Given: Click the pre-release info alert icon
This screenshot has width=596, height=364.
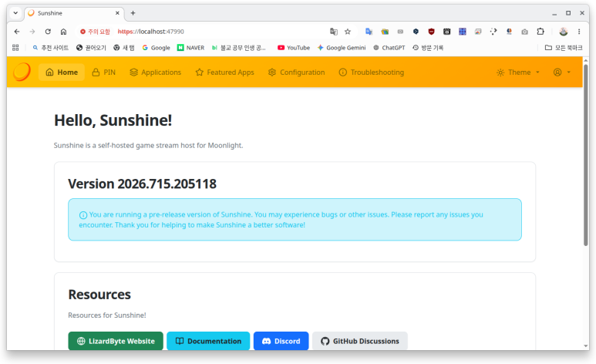Looking at the screenshot, I should pos(82,215).
